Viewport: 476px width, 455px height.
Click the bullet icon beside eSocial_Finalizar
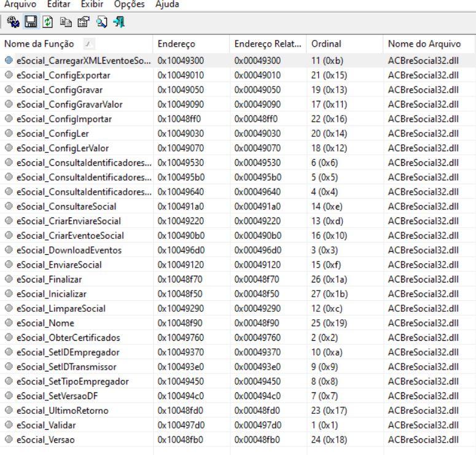coord(9,279)
